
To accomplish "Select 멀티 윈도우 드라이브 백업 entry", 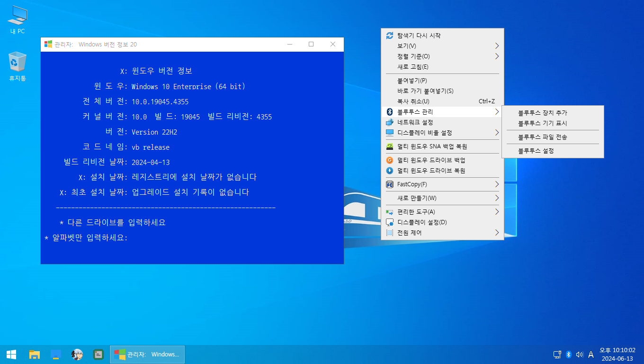I will coord(442,160).
